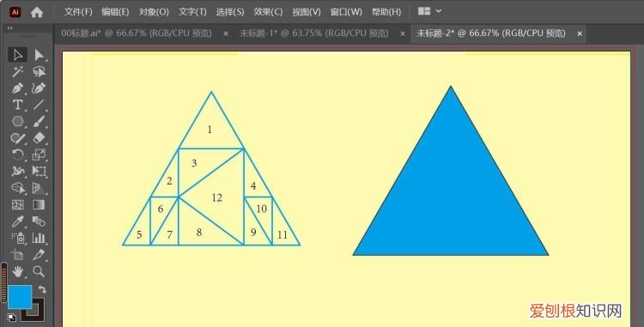Click the Ai application logo
Screen dimensions: 644x327
[15, 12]
